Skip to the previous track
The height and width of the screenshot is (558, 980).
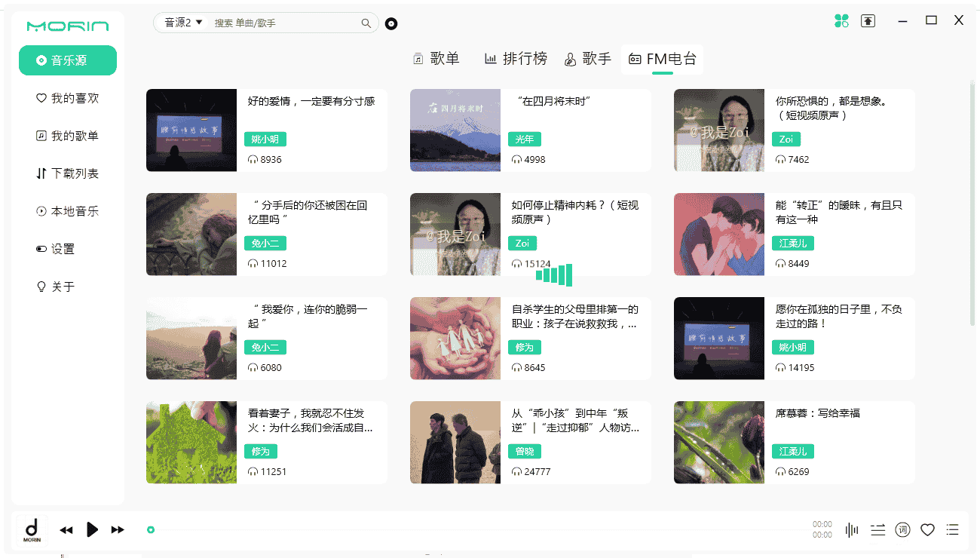pos(66,530)
